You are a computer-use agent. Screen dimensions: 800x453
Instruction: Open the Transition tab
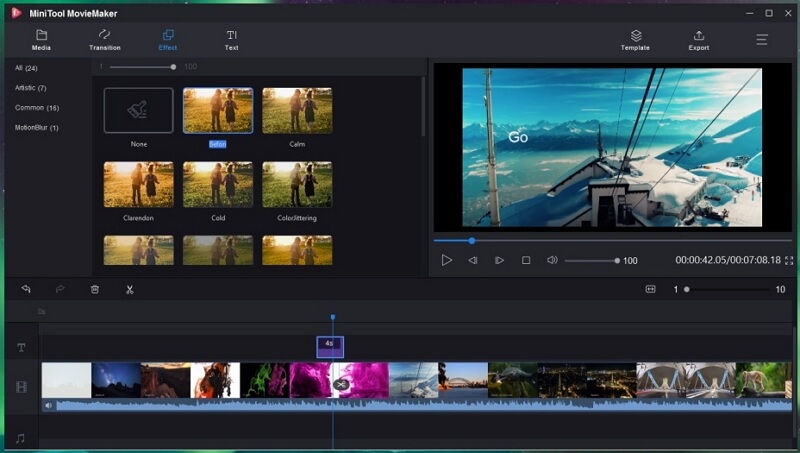105,40
